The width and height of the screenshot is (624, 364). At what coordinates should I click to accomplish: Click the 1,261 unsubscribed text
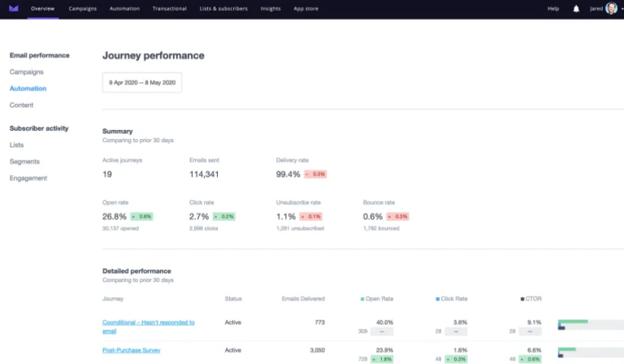click(x=300, y=228)
